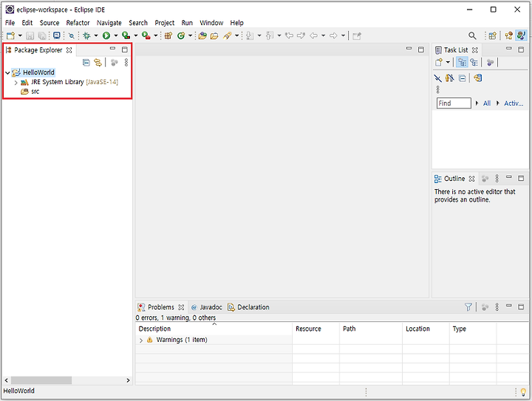Open the dropdown arrow beside the New icon
Image resolution: width=532 pixels, height=401 pixels.
click(x=20, y=35)
